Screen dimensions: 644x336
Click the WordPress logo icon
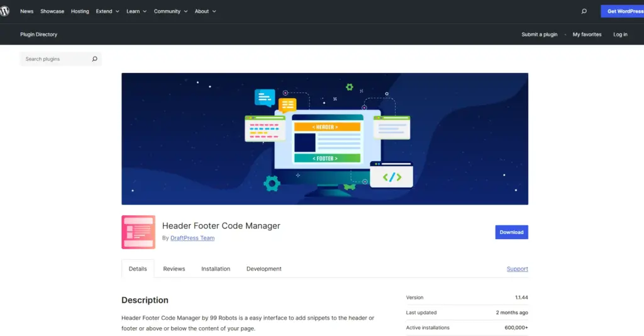5,11
